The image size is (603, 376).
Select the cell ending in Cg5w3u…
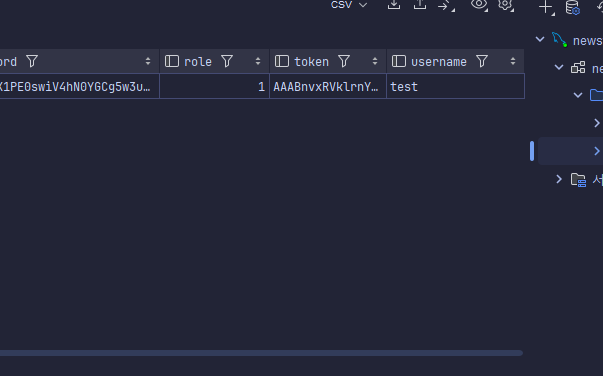coord(79,87)
